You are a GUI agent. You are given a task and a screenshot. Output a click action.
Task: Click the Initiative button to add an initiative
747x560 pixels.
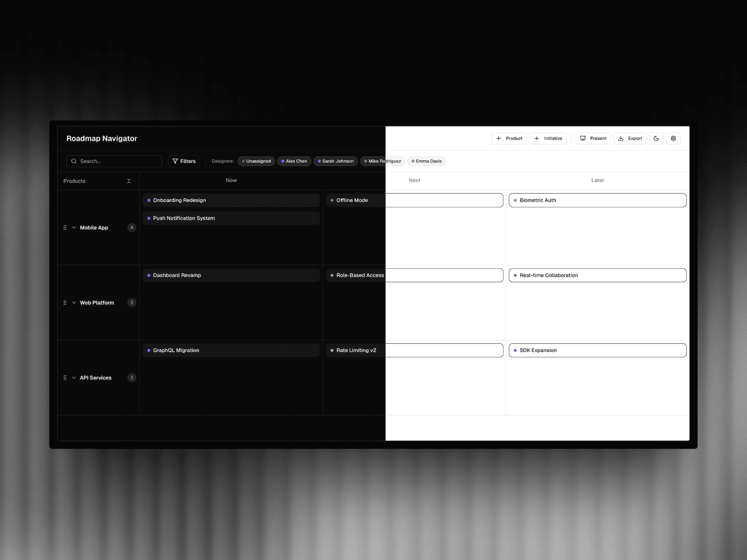point(548,138)
